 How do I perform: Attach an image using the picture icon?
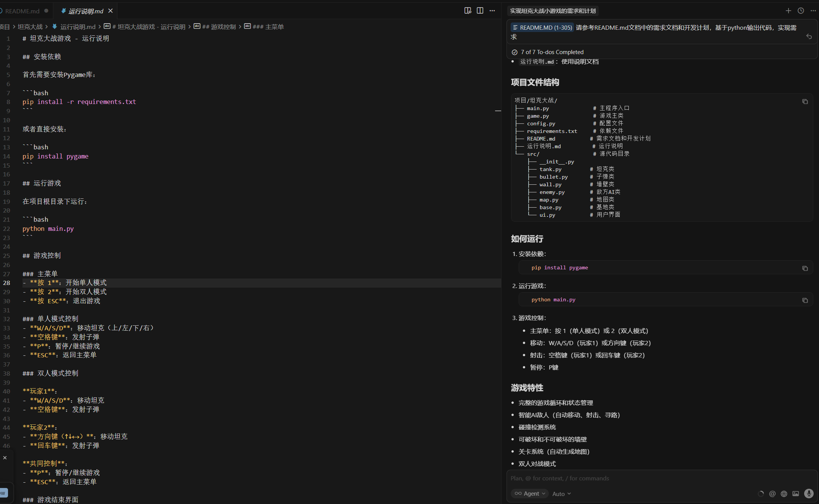(x=796, y=494)
